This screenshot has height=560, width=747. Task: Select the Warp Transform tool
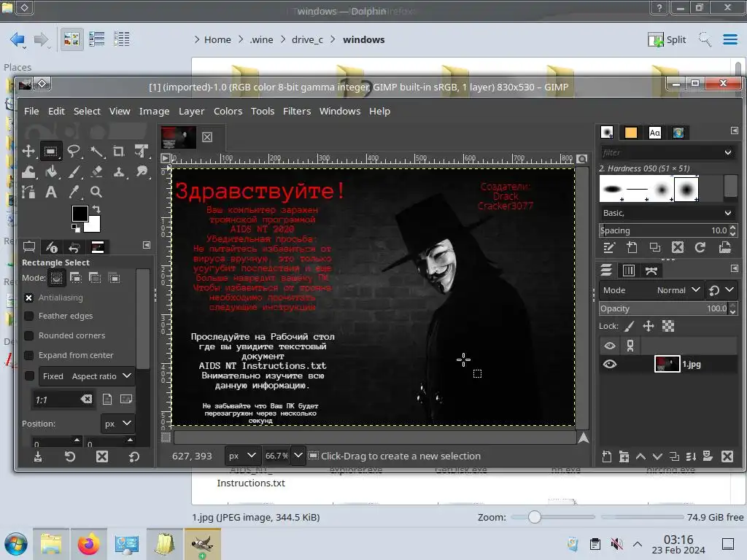(x=28, y=171)
